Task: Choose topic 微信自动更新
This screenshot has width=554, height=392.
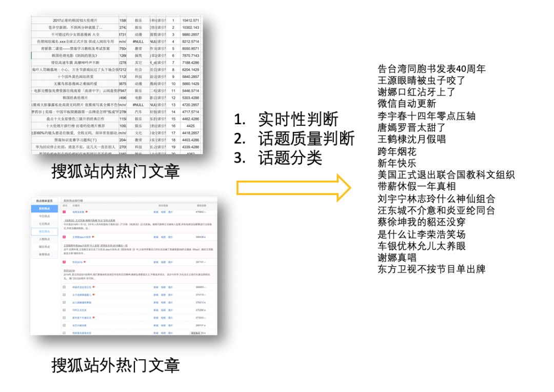Action: click(x=407, y=104)
